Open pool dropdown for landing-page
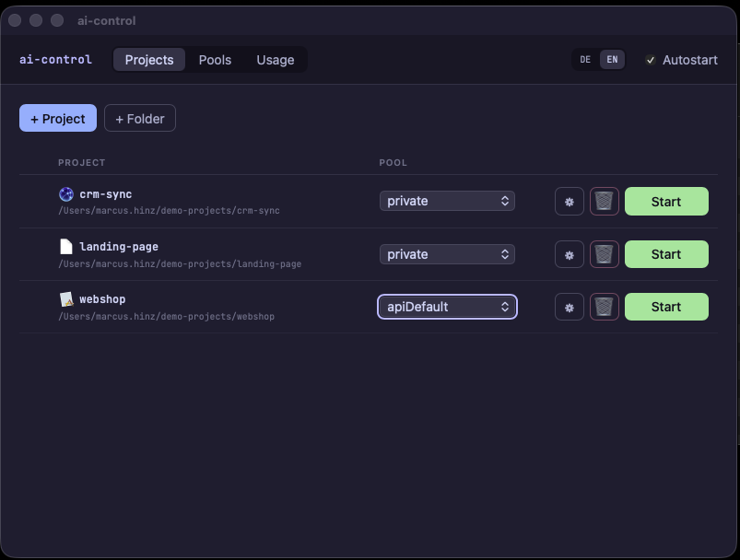This screenshot has height=560, width=740. coord(447,254)
